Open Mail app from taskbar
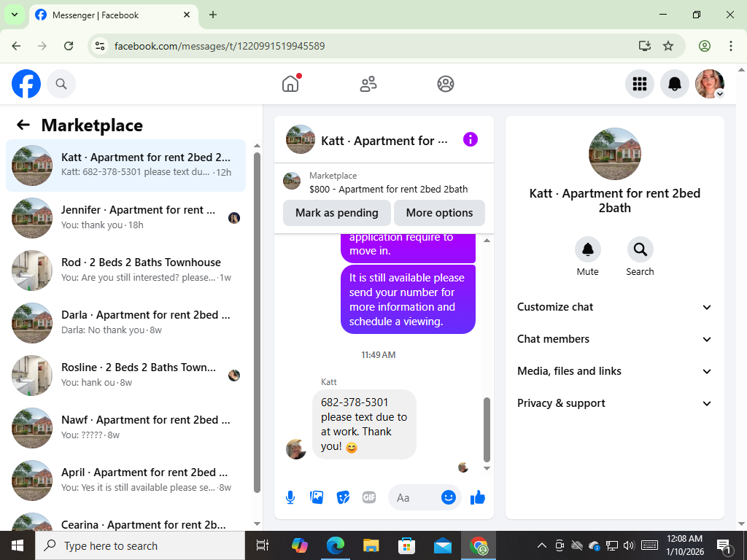The width and height of the screenshot is (747, 560). point(443,545)
